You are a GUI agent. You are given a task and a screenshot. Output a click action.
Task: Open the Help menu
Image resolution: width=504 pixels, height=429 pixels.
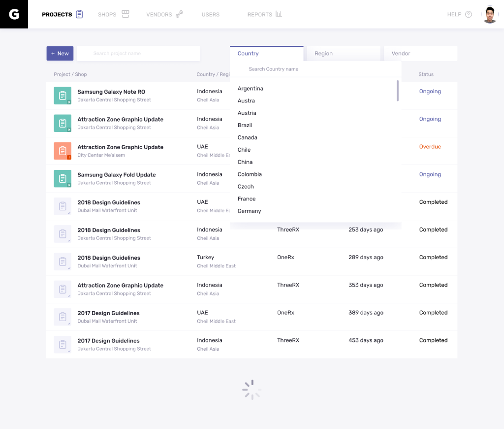454,14
